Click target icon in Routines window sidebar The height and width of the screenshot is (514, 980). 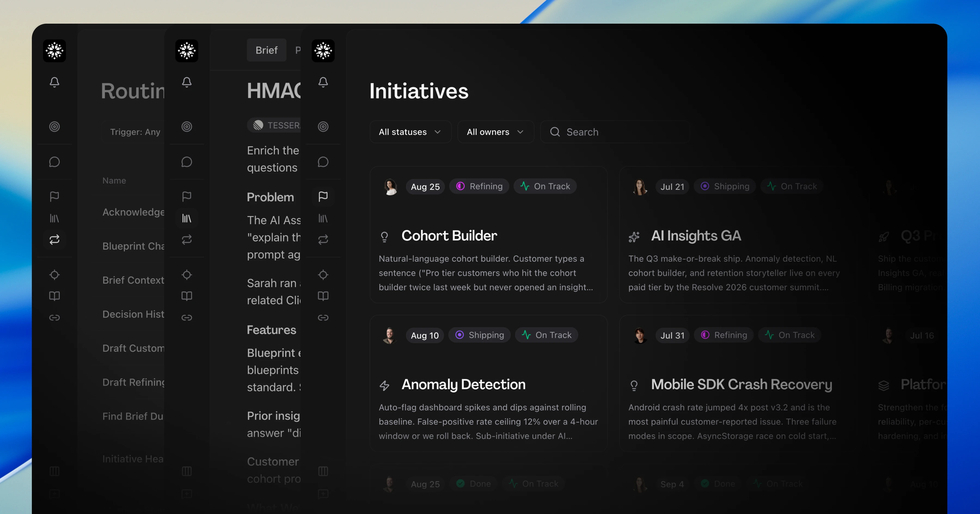coord(54,127)
